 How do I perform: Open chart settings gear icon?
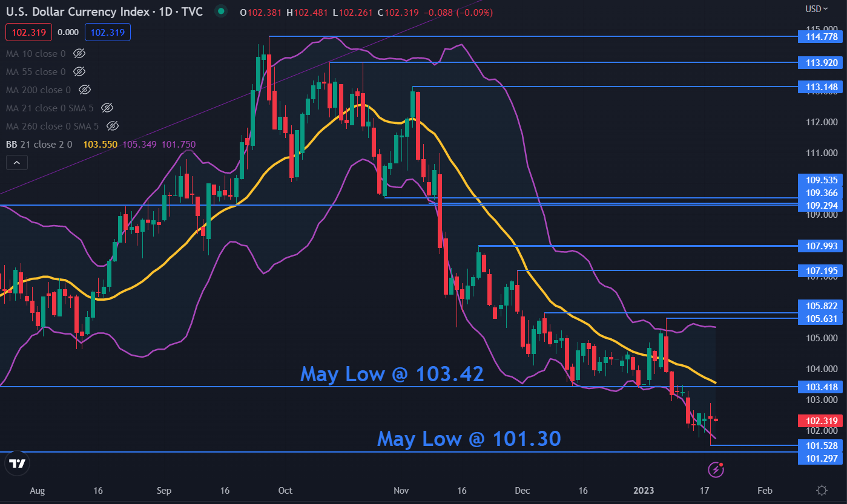(x=822, y=490)
